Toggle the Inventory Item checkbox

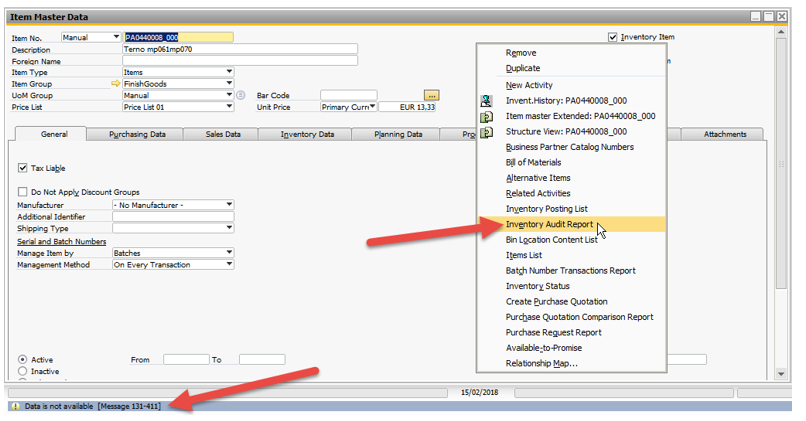(x=612, y=37)
